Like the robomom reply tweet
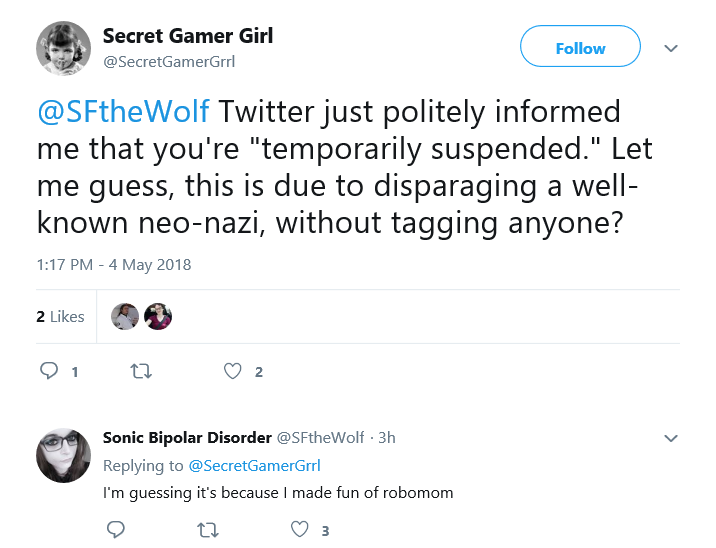The width and height of the screenshot is (716, 548). click(x=300, y=530)
